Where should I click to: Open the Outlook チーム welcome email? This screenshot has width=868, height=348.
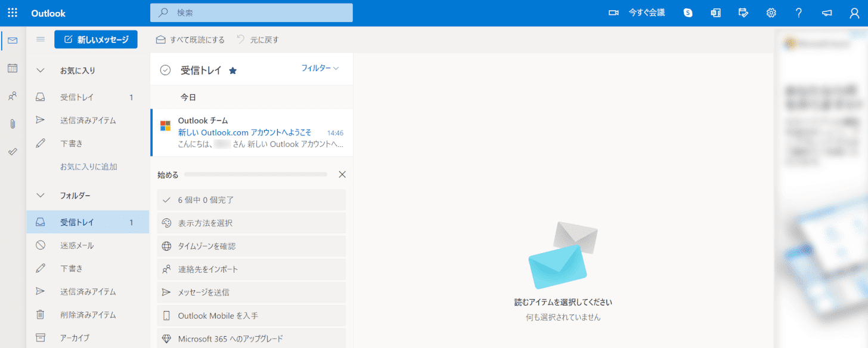point(252,133)
